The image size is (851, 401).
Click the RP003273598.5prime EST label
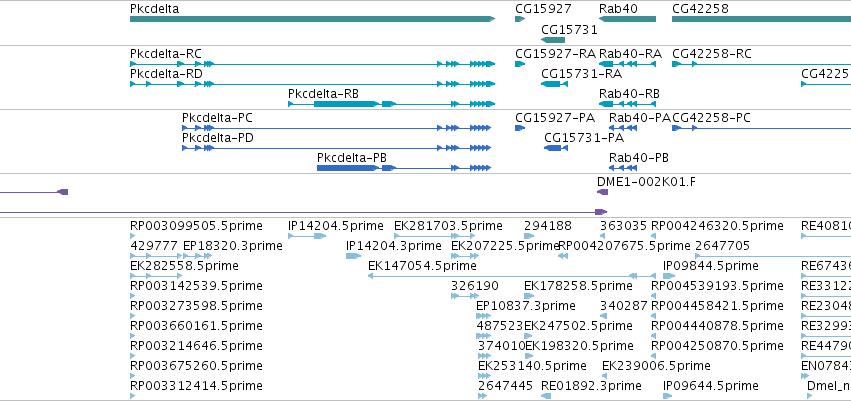tap(196, 305)
